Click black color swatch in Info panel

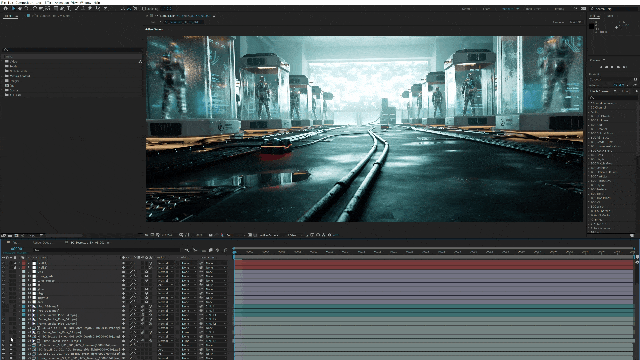click(x=591, y=26)
